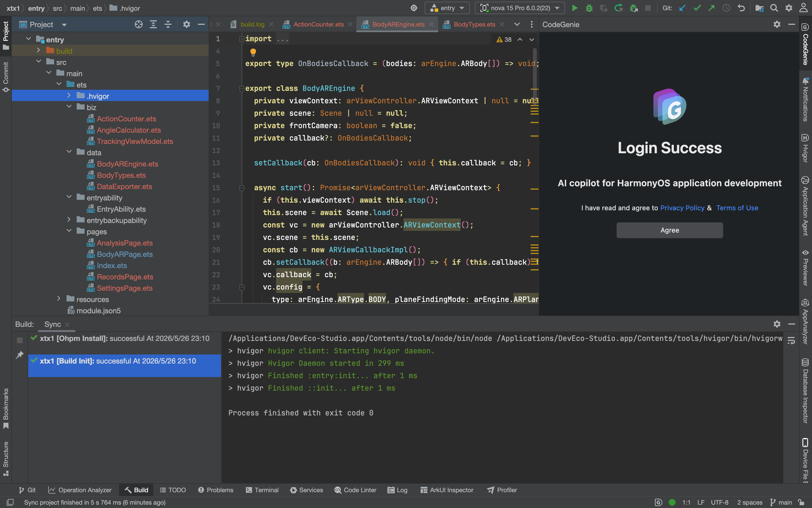Toggle the tool window bars icon in status bar

(x=10, y=502)
